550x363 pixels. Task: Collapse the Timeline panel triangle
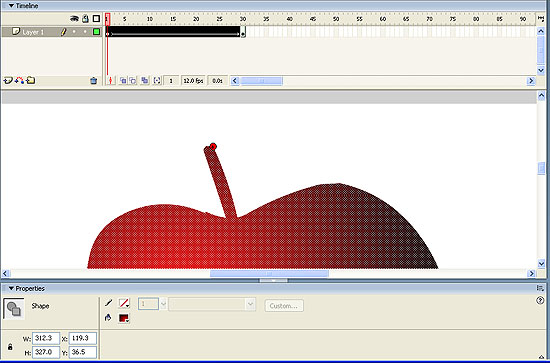pyautogui.click(x=11, y=6)
